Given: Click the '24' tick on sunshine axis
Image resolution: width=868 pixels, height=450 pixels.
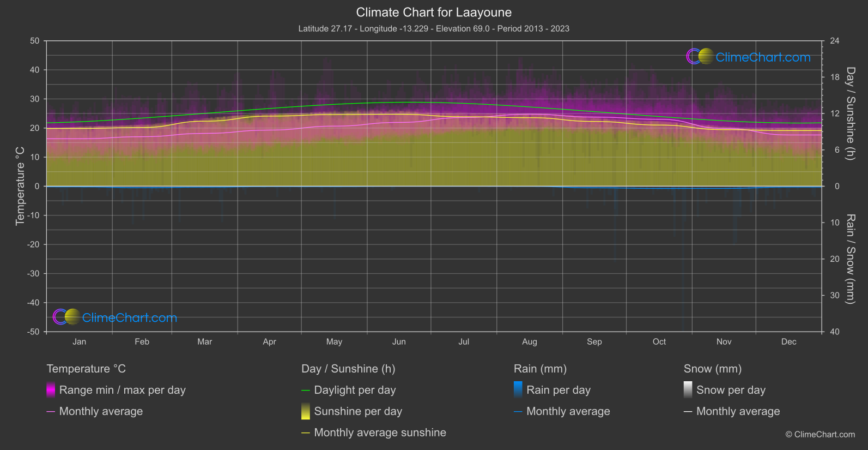Looking at the screenshot, I should tap(835, 41).
